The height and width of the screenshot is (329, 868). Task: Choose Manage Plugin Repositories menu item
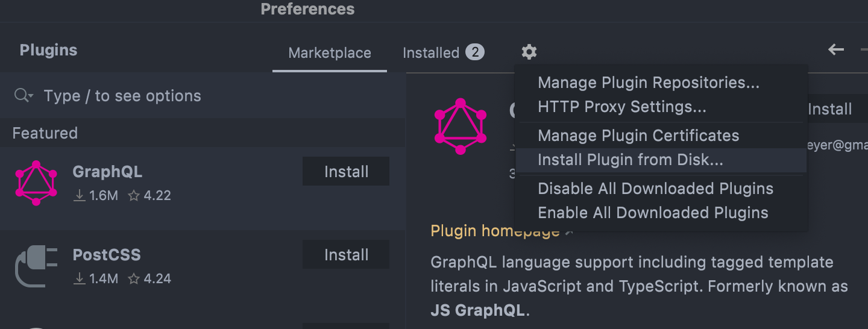649,83
